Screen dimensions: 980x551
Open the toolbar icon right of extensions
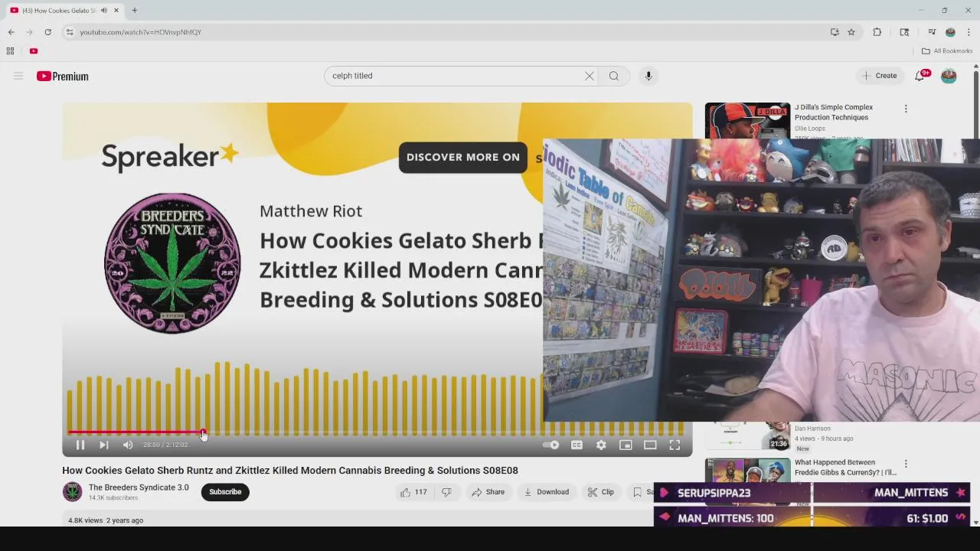(904, 32)
